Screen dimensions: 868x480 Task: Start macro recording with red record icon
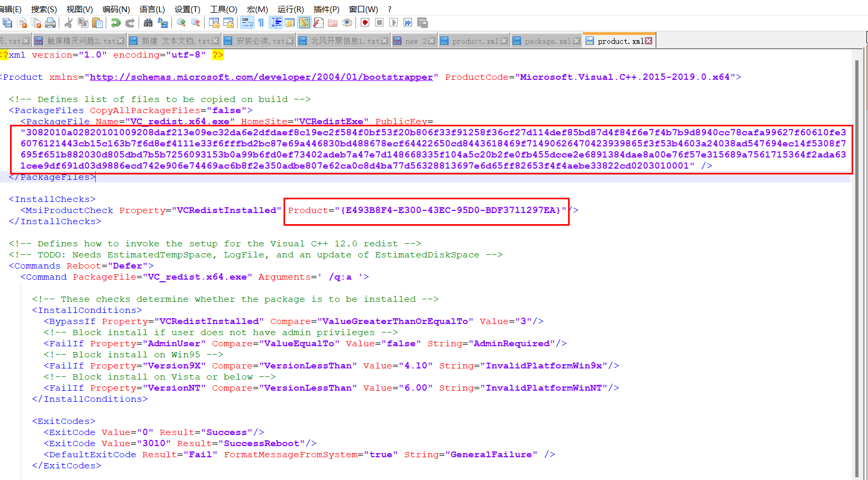pyautogui.click(x=365, y=22)
